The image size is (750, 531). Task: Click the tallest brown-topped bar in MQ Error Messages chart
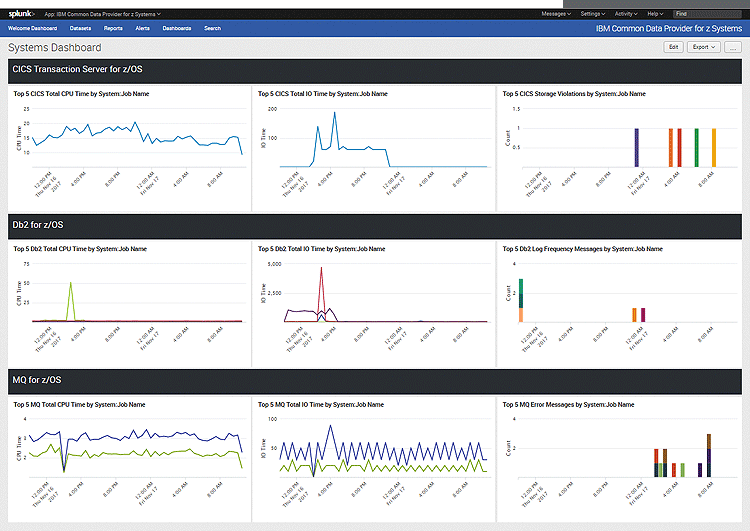click(x=709, y=454)
